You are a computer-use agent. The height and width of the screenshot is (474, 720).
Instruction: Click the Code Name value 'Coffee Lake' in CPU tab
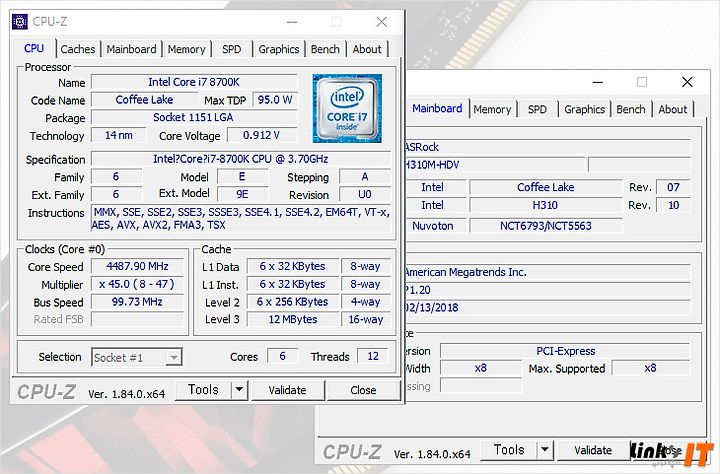pos(144,100)
